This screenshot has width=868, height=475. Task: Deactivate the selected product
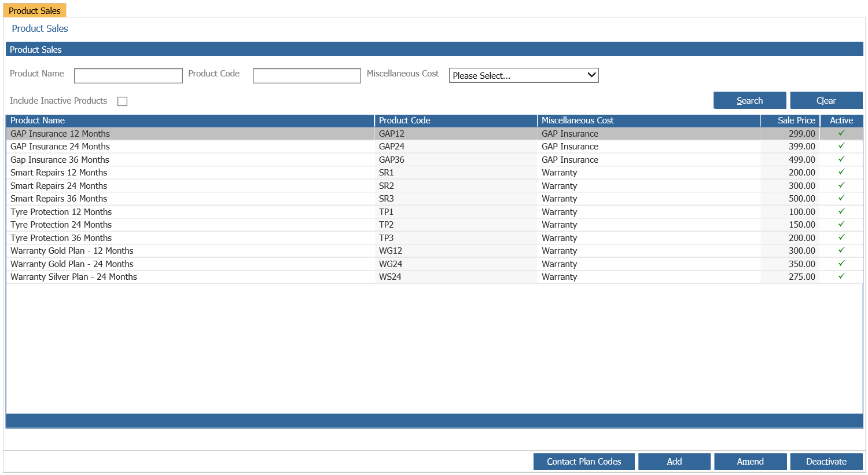[x=826, y=461]
